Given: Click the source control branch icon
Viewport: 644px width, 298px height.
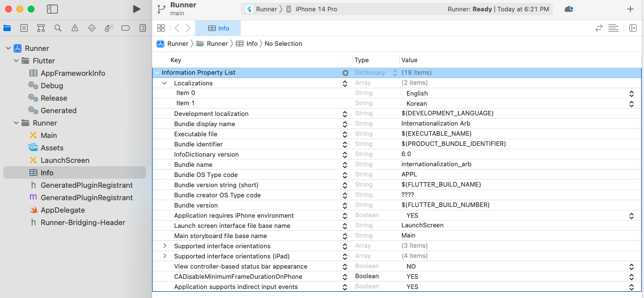Looking at the screenshot, I should coord(162,9).
